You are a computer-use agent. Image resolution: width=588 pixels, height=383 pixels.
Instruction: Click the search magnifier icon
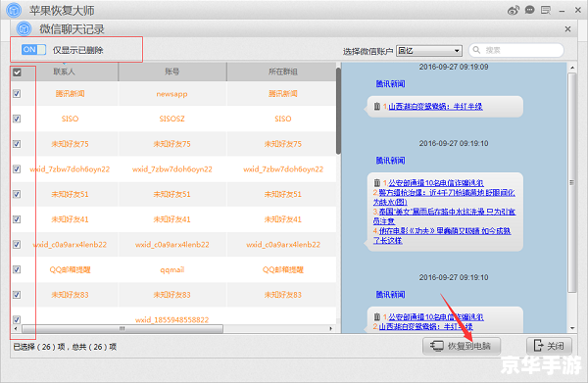click(x=476, y=50)
